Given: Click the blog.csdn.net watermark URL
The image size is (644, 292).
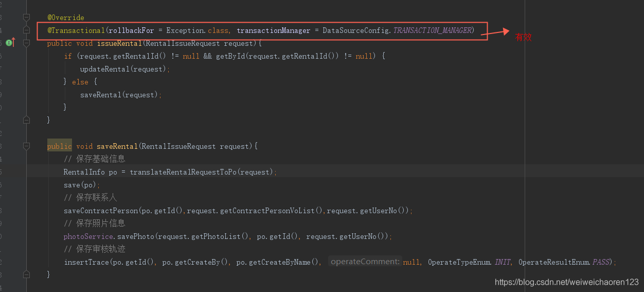Looking at the screenshot, I should tap(566, 282).
